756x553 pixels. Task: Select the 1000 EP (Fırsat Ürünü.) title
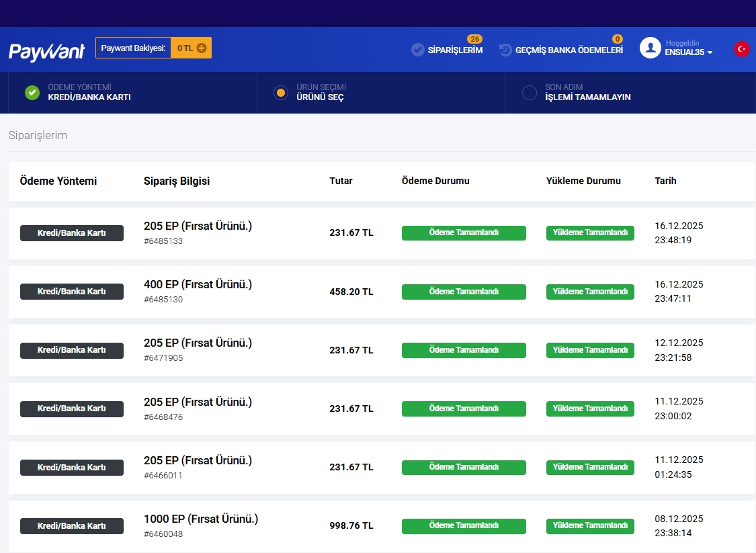201,519
